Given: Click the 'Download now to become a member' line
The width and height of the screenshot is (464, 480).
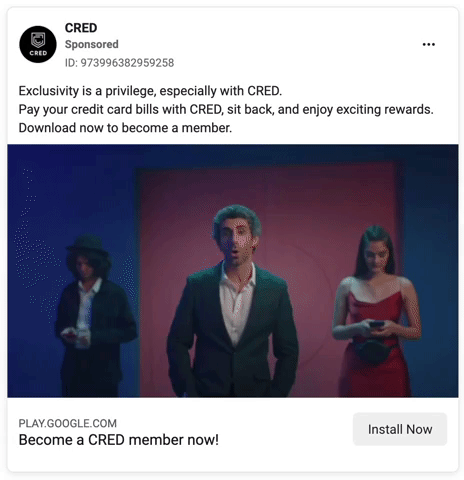Looking at the screenshot, I should tap(125, 128).
